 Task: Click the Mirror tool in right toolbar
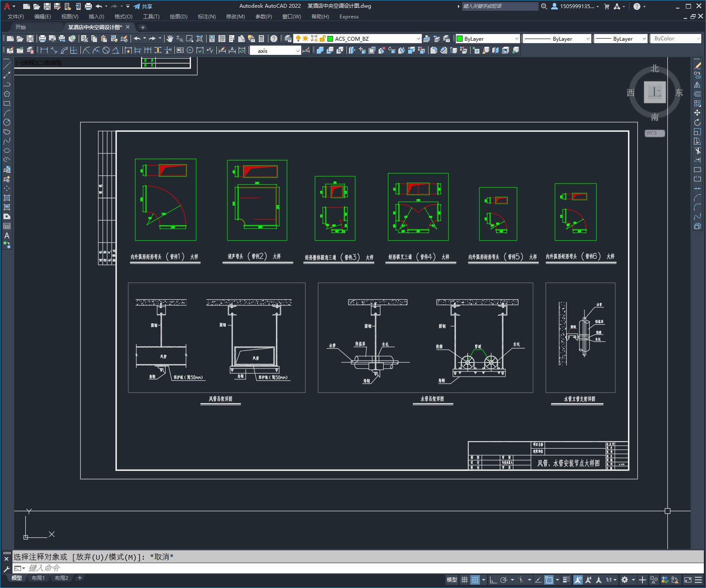(x=697, y=84)
